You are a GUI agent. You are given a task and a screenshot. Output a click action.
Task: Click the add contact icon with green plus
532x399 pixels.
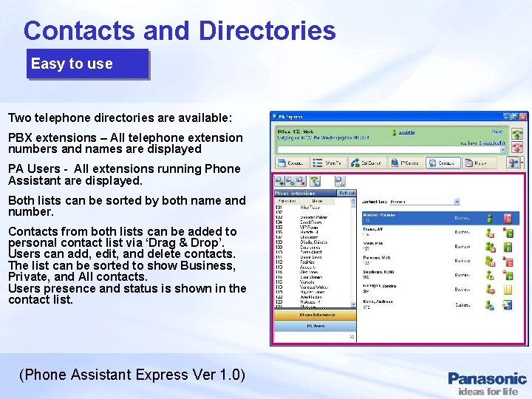coord(279,182)
